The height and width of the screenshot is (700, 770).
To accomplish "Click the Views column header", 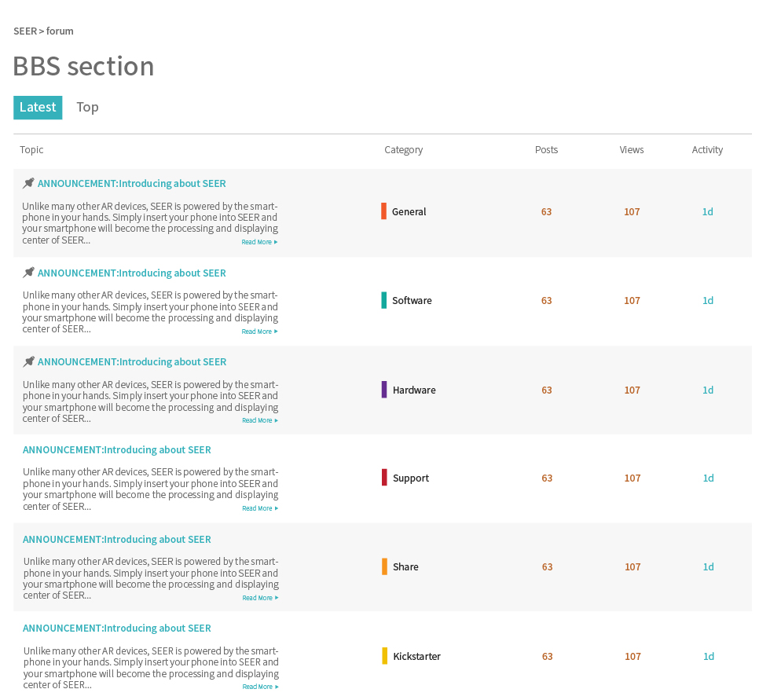I will pyautogui.click(x=632, y=150).
